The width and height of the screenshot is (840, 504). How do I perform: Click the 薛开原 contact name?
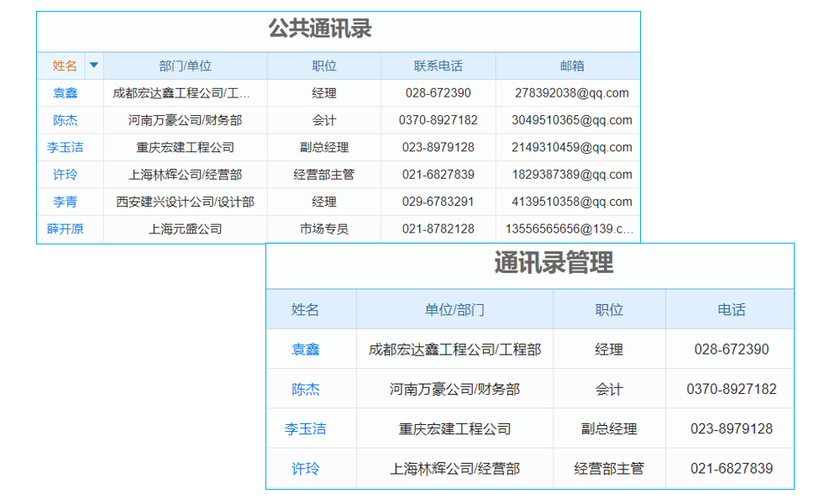point(66,228)
